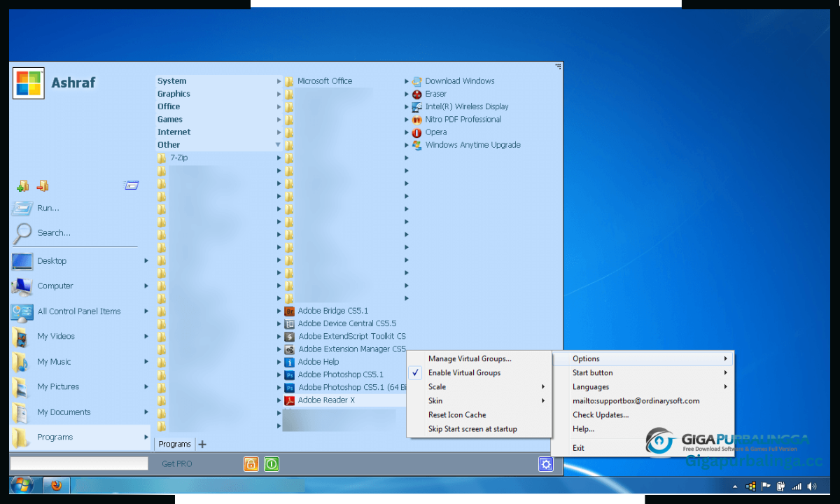This screenshot has height=504, width=840.
Task: Select Help... in settings menu
Action: point(583,429)
